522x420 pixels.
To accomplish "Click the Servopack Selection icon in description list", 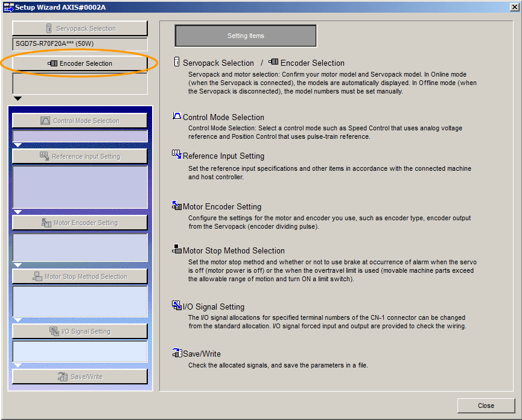I will point(177,62).
